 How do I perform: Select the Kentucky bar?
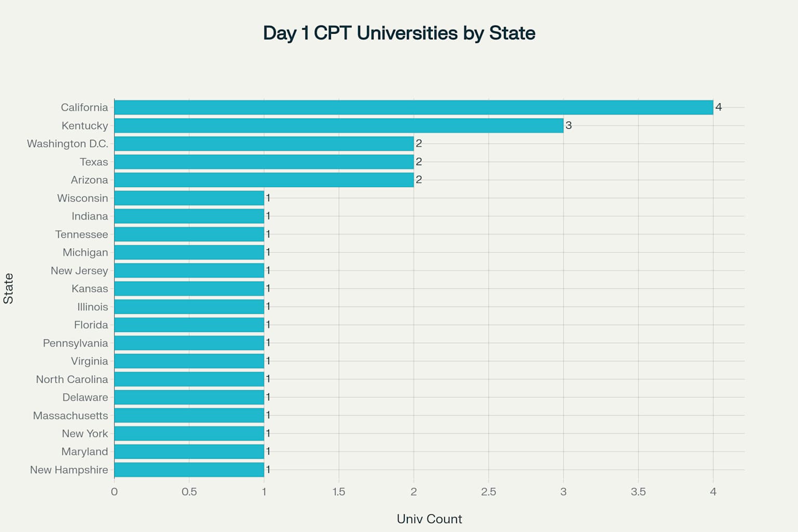pos(339,126)
